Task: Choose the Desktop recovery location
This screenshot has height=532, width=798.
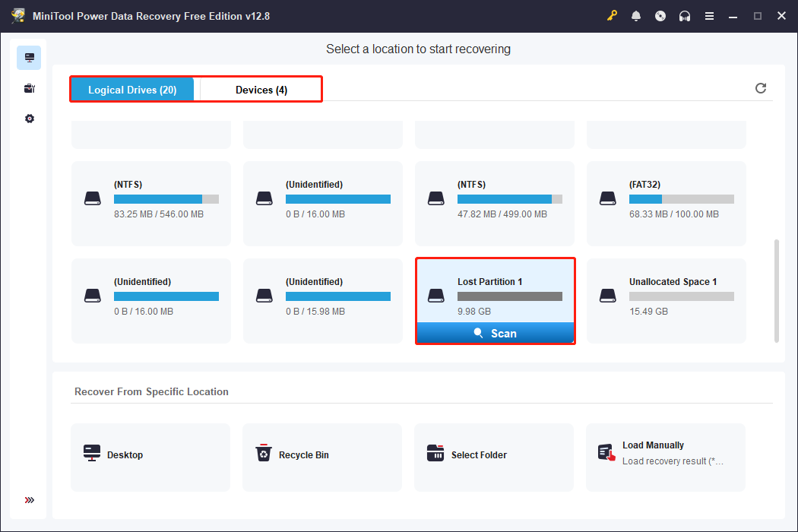Action: (150, 457)
